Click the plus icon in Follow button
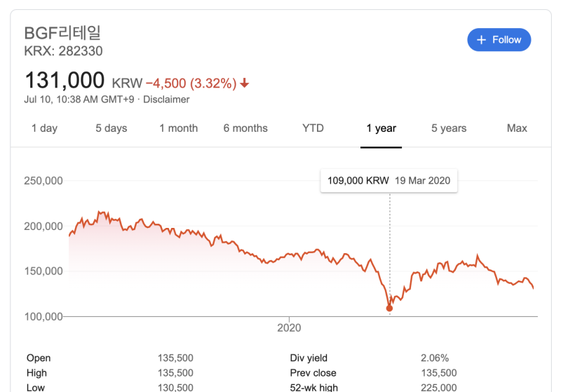 482,40
